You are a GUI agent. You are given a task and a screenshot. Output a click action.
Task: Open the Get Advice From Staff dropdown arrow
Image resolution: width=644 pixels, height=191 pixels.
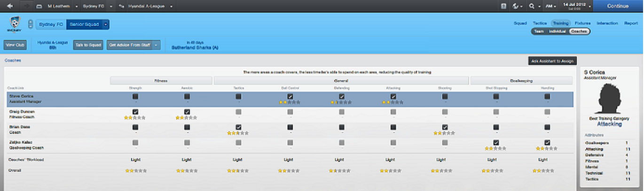157,45
